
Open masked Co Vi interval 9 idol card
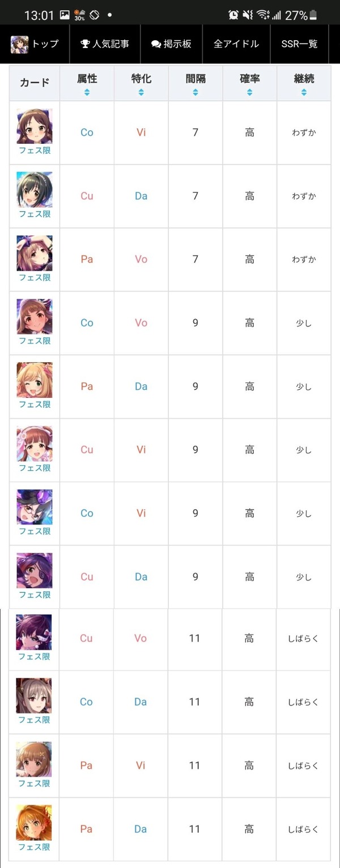click(x=35, y=507)
